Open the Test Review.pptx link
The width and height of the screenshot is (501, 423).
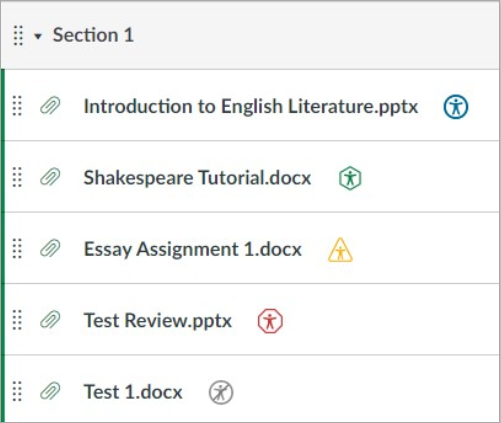click(x=158, y=321)
